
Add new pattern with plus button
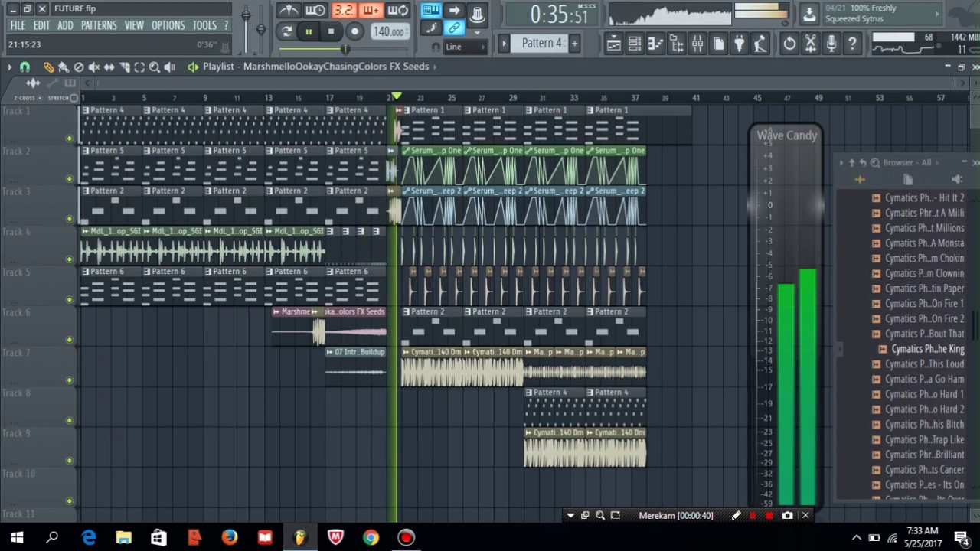pos(574,43)
